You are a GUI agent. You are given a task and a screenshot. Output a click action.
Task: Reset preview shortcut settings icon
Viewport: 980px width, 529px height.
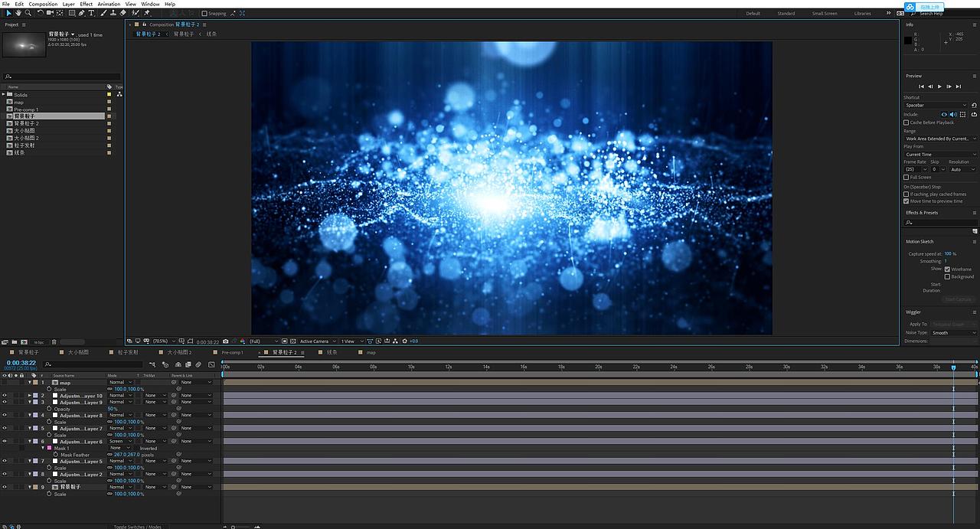click(x=974, y=105)
